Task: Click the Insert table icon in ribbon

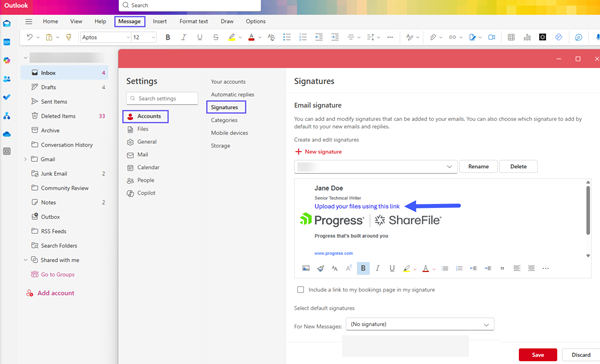Action: [x=511, y=37]
